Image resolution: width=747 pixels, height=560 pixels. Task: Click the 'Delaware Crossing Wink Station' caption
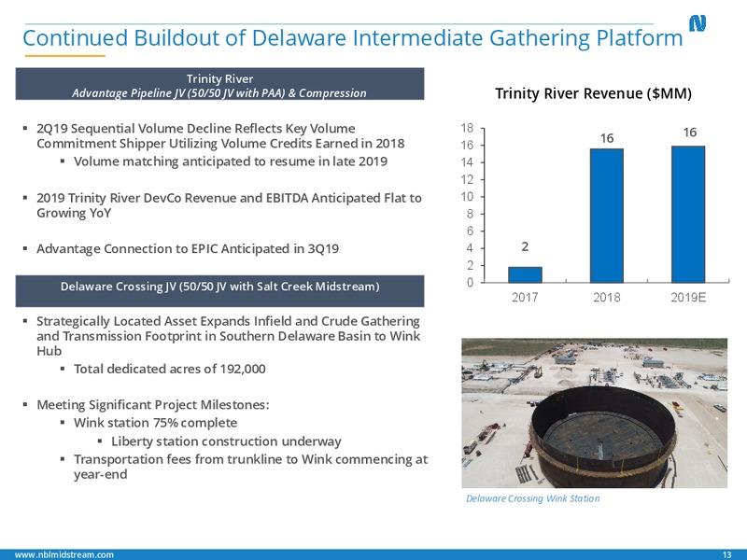pyautogui.click(x=532, y=498)
